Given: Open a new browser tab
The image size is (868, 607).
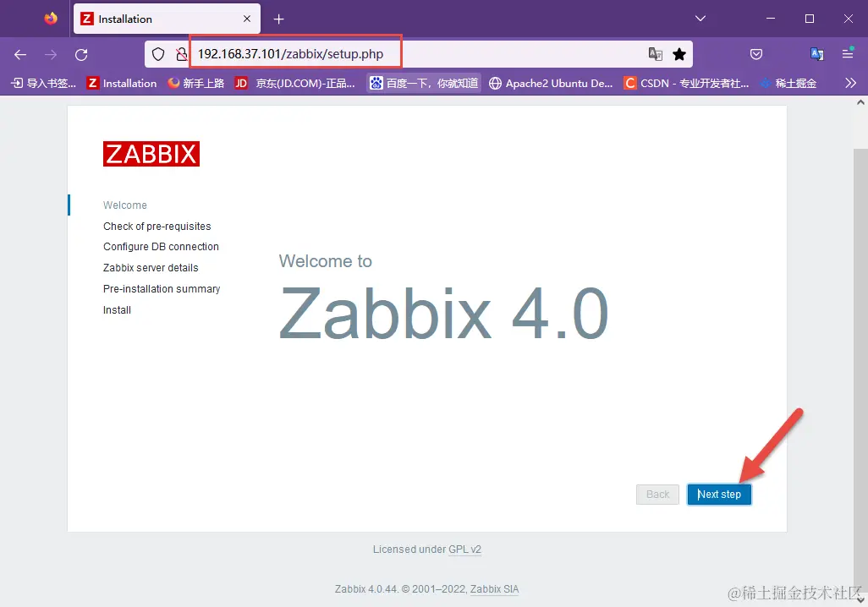Looking at the screenshot, I should click(279, 19).
